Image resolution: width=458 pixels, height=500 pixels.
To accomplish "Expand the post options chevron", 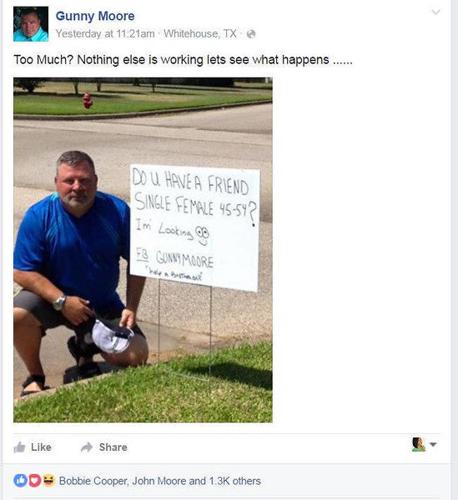I will 436,12.
